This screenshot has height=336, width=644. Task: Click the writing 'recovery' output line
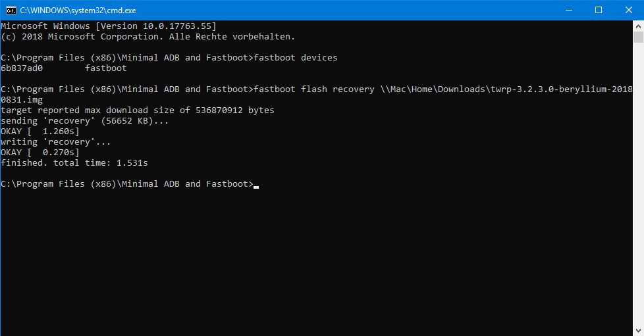tap(56, 142)
